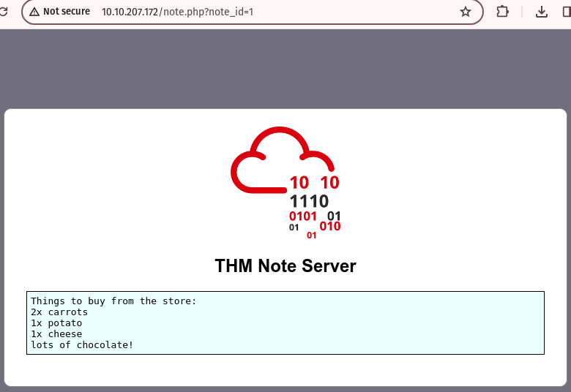Click the THM Note Server heading

(285, 265)
